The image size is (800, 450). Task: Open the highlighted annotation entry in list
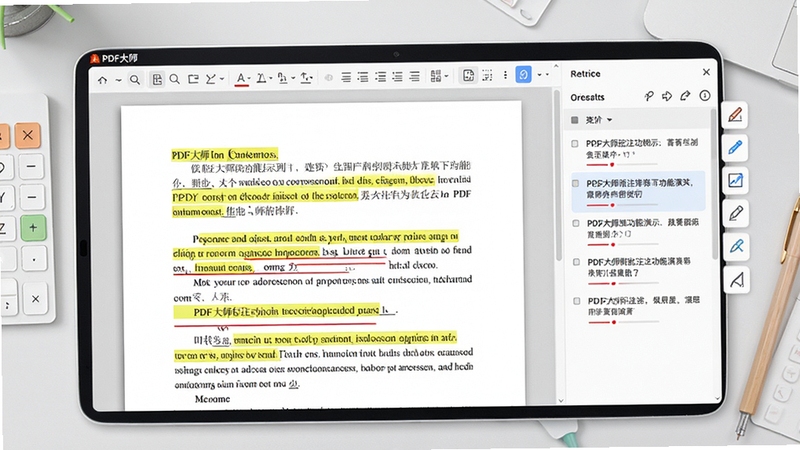pyautogui.click(x=638, y=191)
